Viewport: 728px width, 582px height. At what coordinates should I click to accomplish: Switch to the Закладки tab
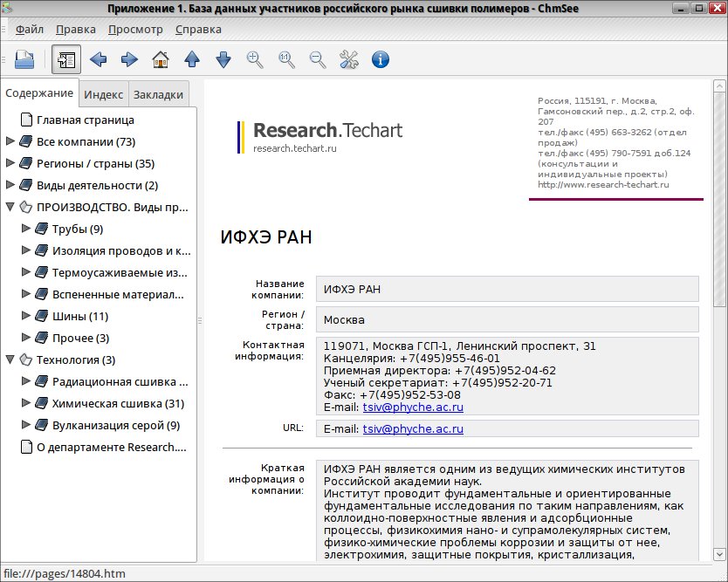[x=158, y=95]
